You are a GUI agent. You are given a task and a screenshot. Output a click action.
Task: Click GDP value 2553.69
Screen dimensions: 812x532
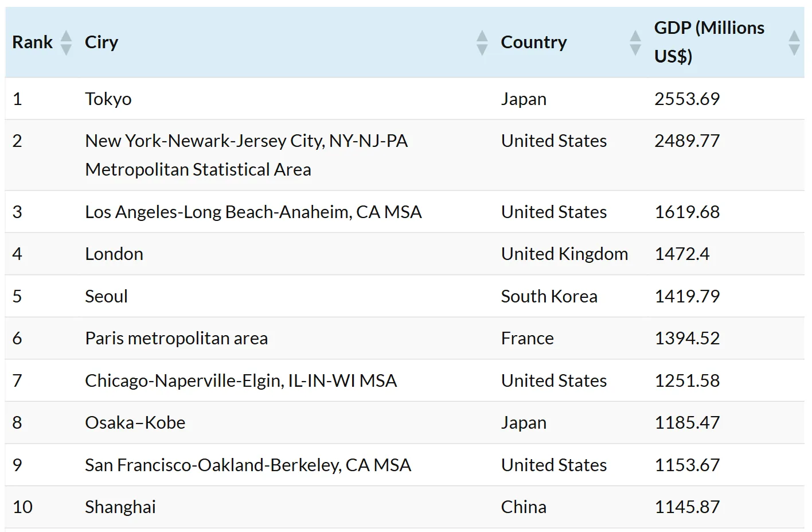tap(686, 99)
